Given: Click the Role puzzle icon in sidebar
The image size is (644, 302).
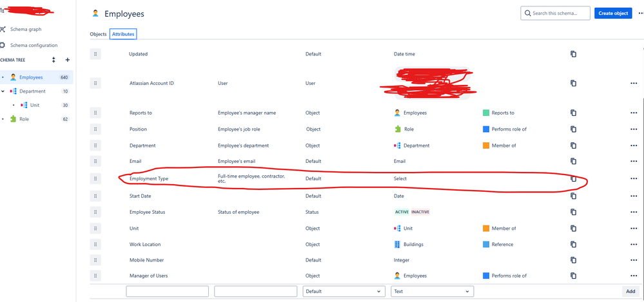Looking at the screenshot, I should 13,119.
